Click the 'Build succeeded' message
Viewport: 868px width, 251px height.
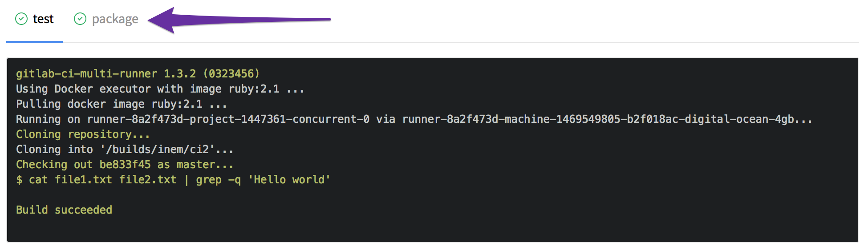(x=64, y=210)
